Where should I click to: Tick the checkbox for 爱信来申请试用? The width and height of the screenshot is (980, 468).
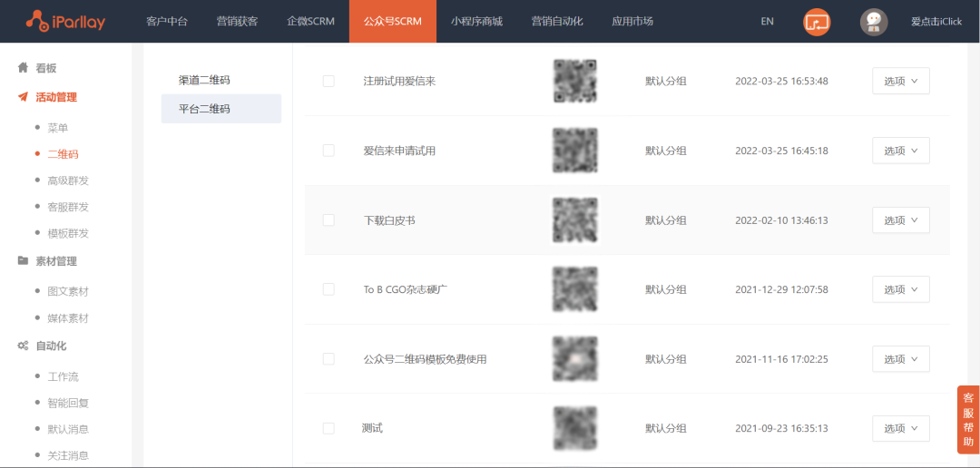pyautogui.click(x=328, y=151)
